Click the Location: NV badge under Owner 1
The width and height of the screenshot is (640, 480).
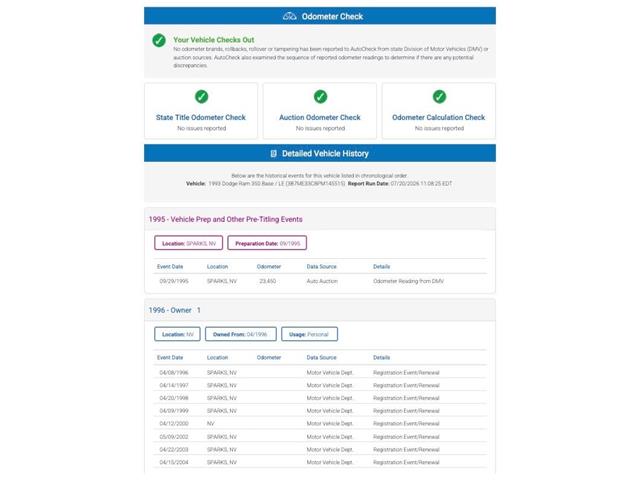coord(178,334)
